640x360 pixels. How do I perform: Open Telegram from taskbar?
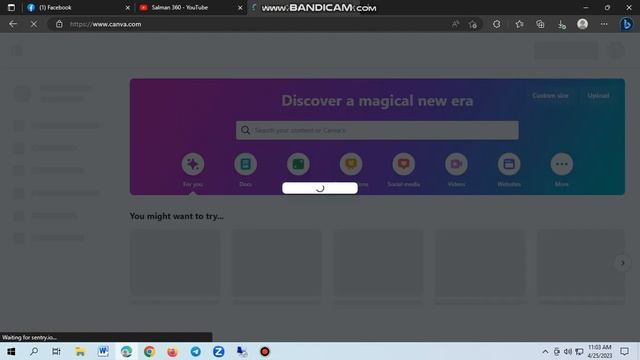pyautogui.click(x=196, y=351)
